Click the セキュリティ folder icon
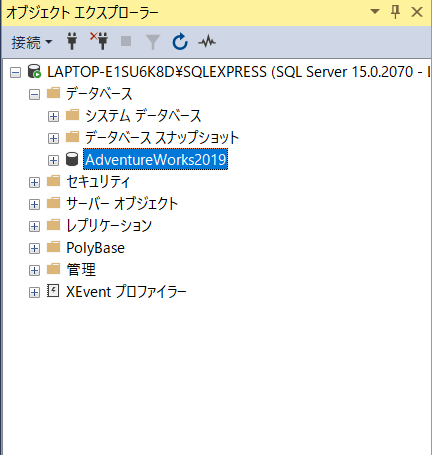Viewport: 432px width, 455px height. tap(53, 181)
